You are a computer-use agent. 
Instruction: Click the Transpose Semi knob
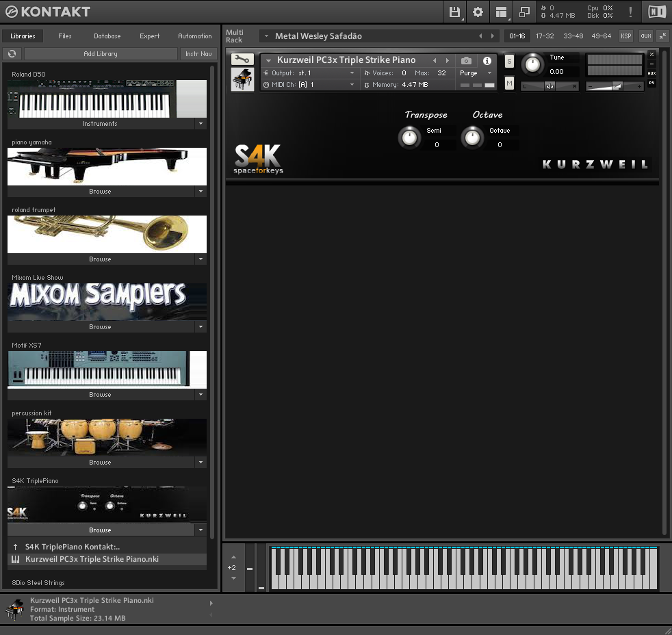pyautogui.click(x=409, y=138)
